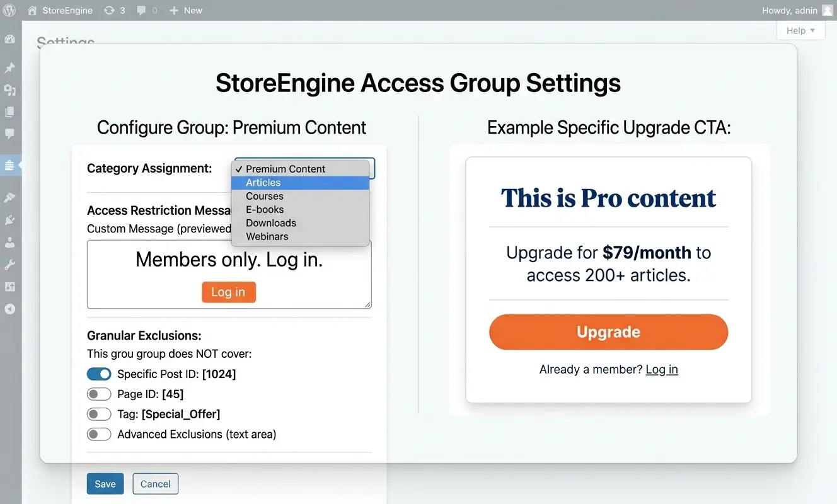
Task: Click into the custom message text area
Action: [x=229, y=275]
